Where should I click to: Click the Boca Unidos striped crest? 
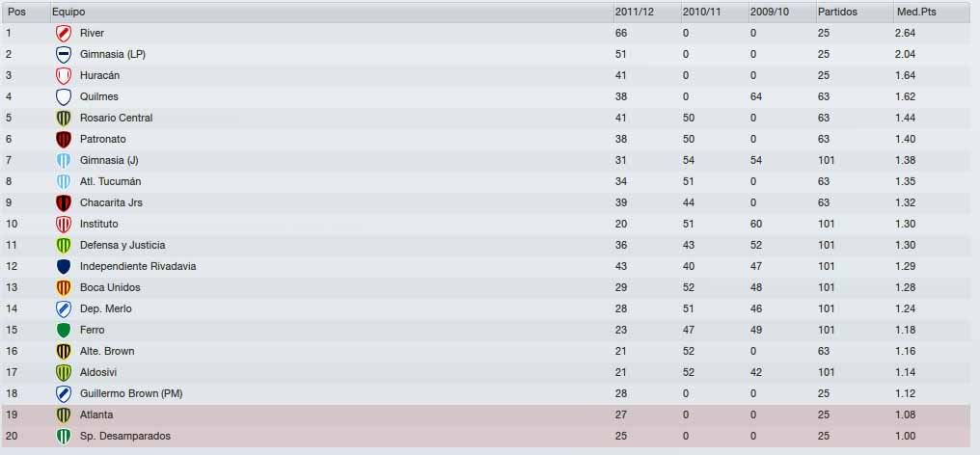coord(63,287)
